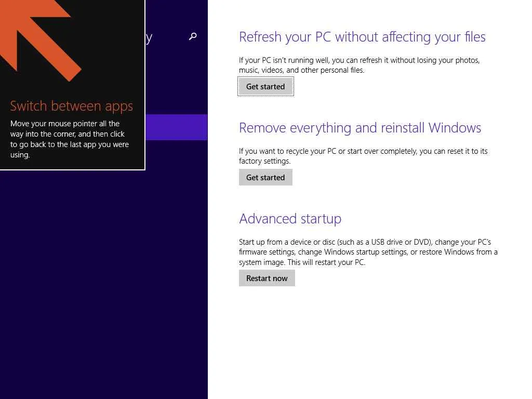Click the 'Advanced startup' heading
Image resolution: width=532 pixels, height=399 pixels.
click(x=290, y=219)
